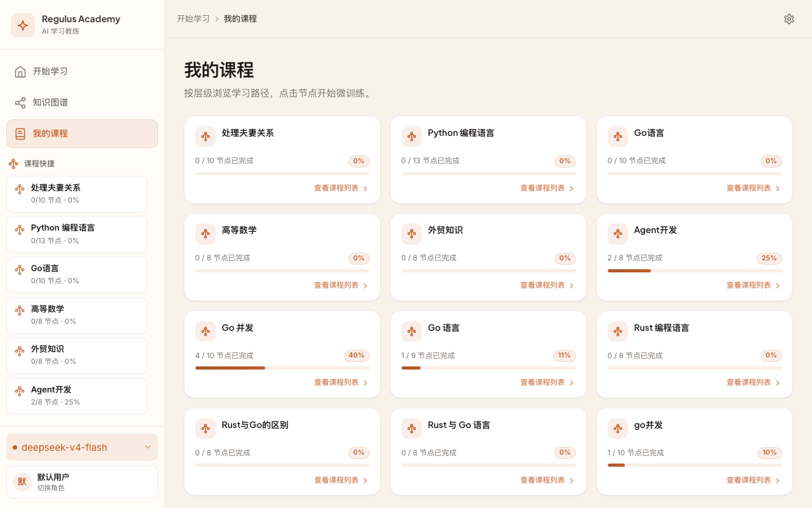The width and height of the screenshot is (812, 508).
Task: Open 查看课程列表 link for Rust与Go的区别
Action: click(341, 480)
